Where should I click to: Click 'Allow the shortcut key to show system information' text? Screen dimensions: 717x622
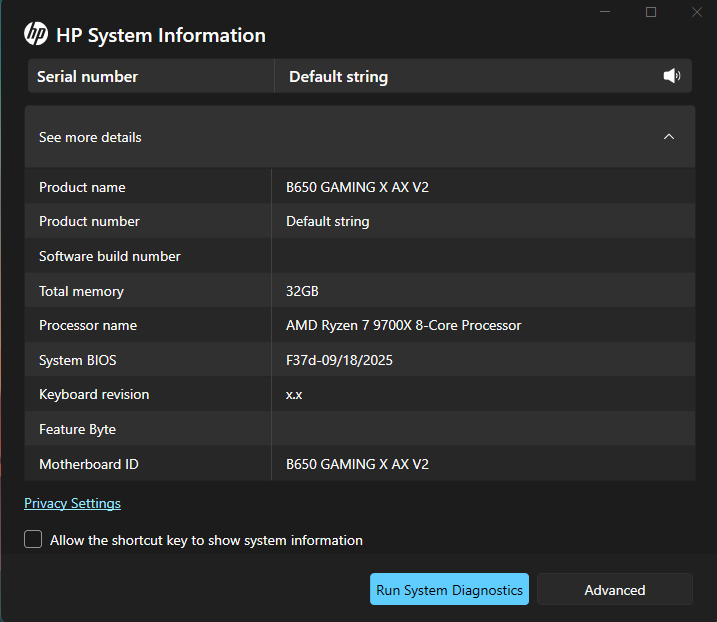pyautogui.click(x=206, y=540)
